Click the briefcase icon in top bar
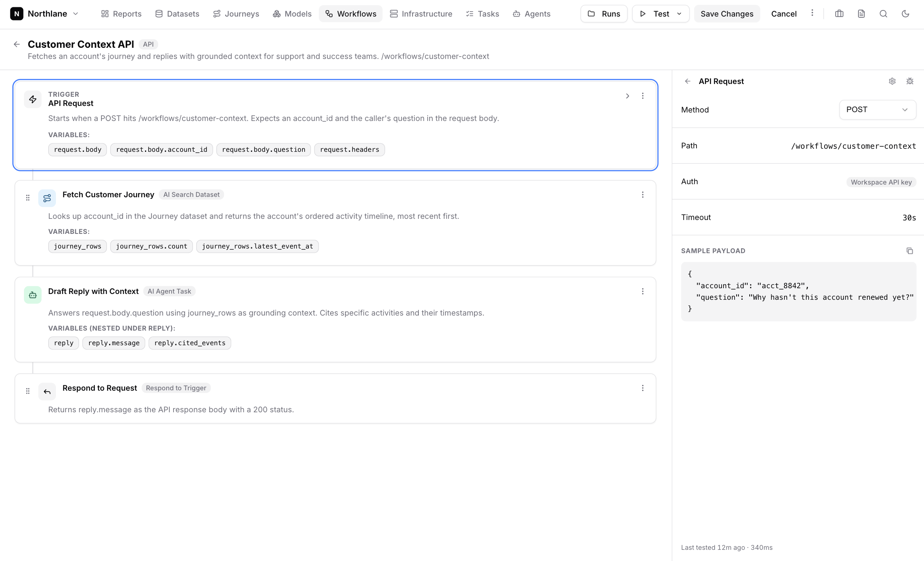This screenshot has width=924, height=561. click(839, 14)
